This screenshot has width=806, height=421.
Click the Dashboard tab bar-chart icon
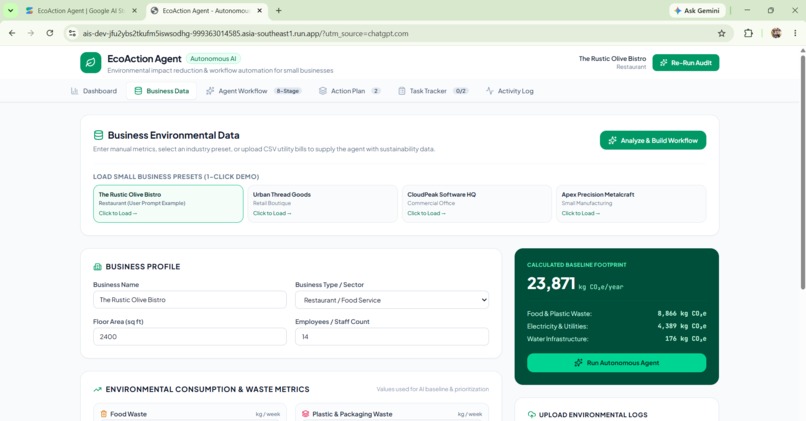[x=74, y=91]
